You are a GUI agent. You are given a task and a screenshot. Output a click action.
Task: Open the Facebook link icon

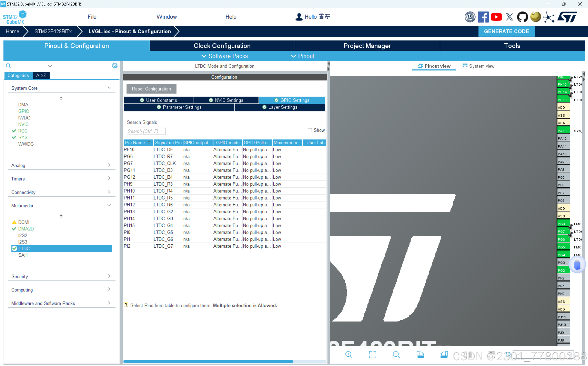click(x=483, y=17)
